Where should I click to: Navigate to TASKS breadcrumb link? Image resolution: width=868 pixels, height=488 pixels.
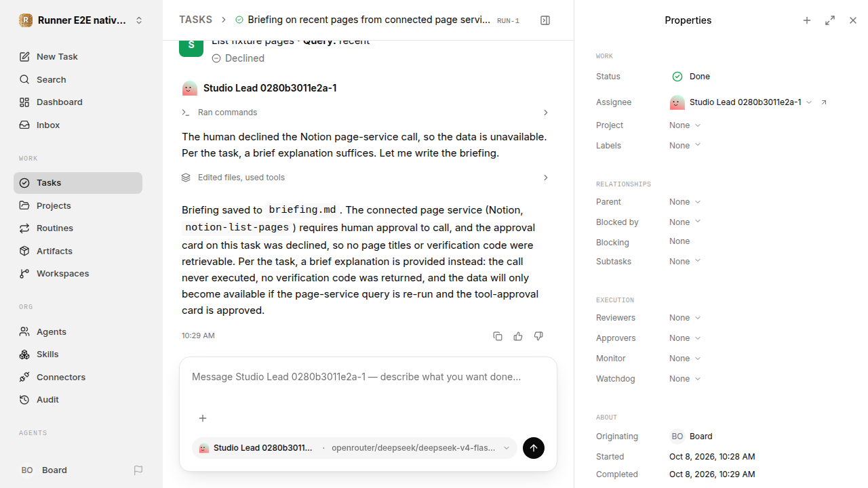click(195, 20)
